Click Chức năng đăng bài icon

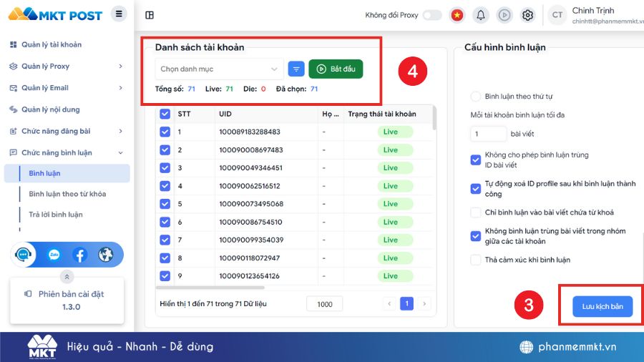click(x=13, y=132)
